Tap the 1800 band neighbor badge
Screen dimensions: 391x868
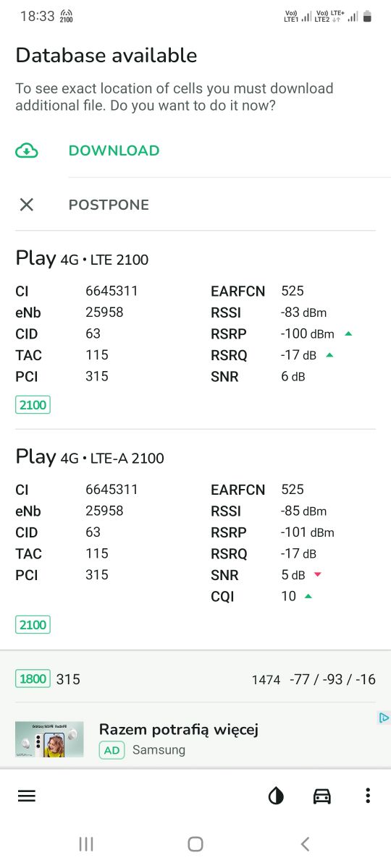point(33,679)
